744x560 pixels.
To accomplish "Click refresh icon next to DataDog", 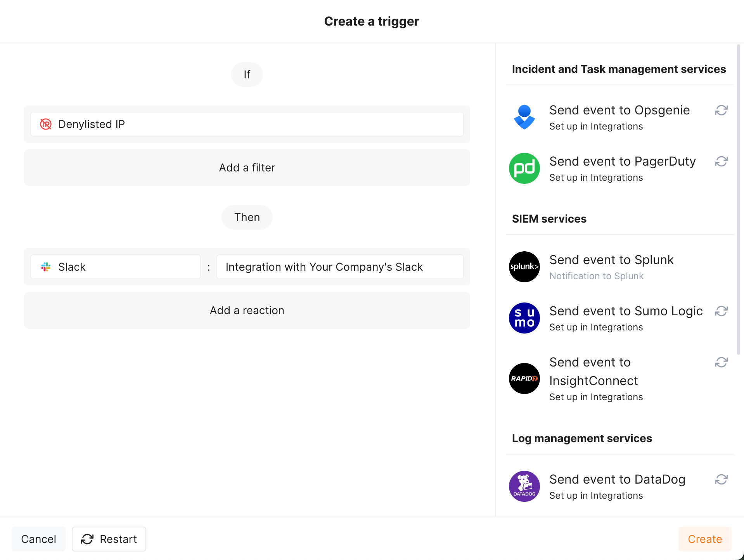I will pos(721,480).
